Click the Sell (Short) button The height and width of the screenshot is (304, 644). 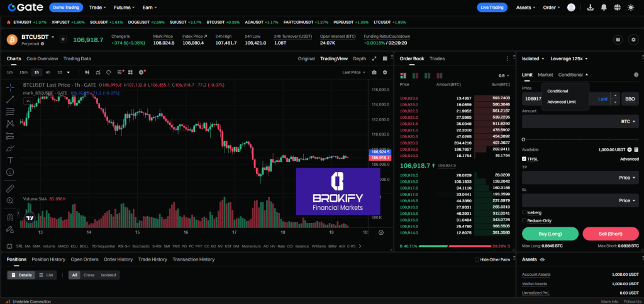click(611, 234)
